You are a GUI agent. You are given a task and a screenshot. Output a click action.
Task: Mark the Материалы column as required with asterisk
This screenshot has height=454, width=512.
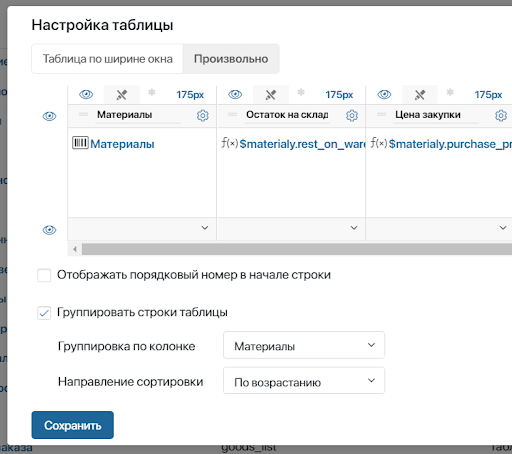[x=152, y=93]
